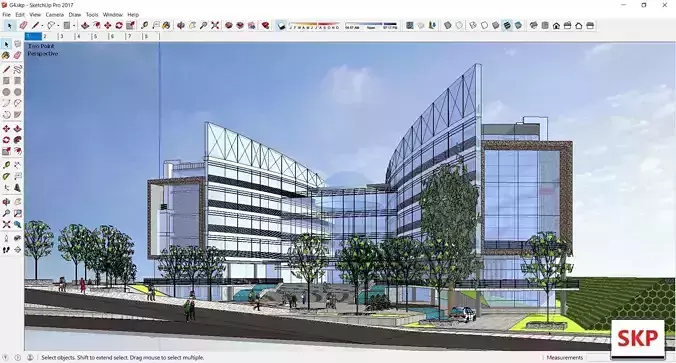Open the 3D Warehouse

tap(229, 25)
